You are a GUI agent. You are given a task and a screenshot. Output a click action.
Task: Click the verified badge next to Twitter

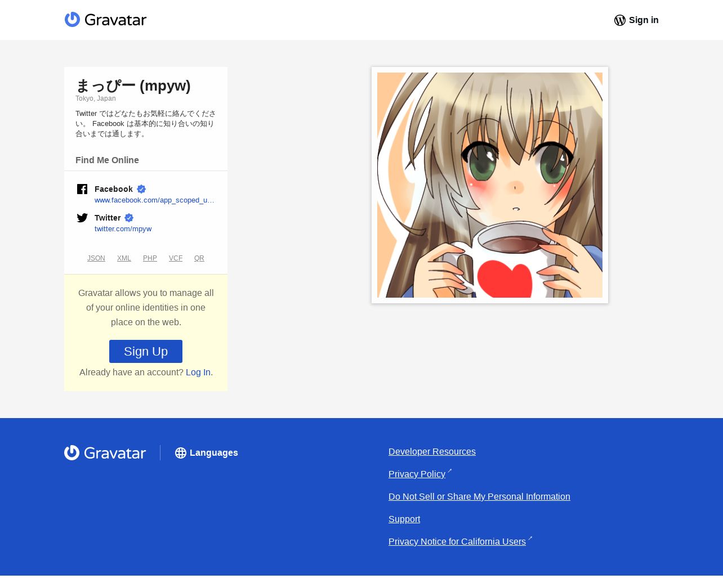tap(129, 218)
